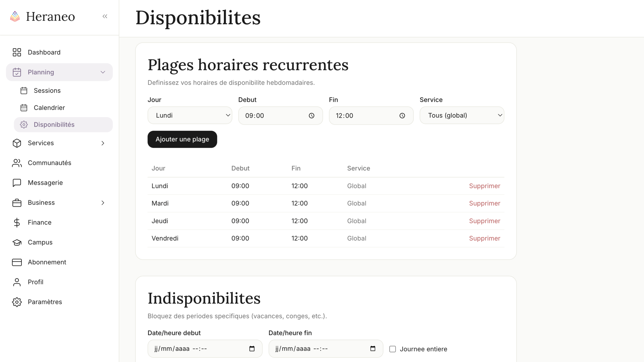644x362 pixels.
Task: Go to Sessions in sidebar
Action: click(x=47, y=90)
